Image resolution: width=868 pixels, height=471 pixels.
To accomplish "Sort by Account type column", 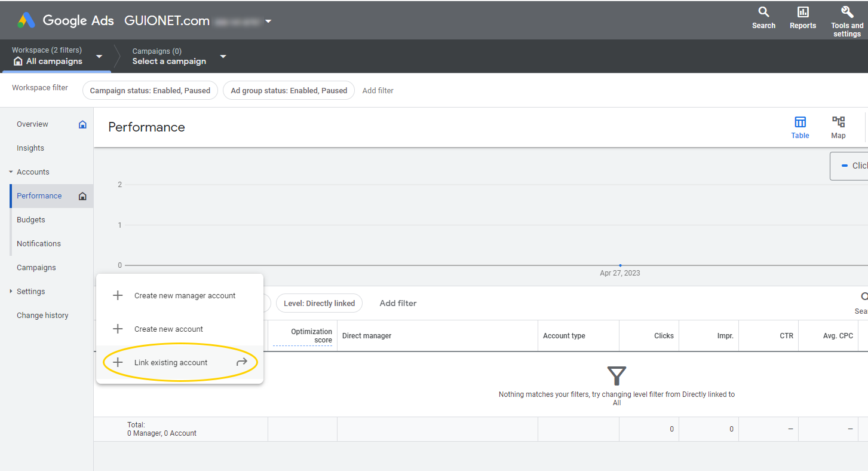I will 564,336.
